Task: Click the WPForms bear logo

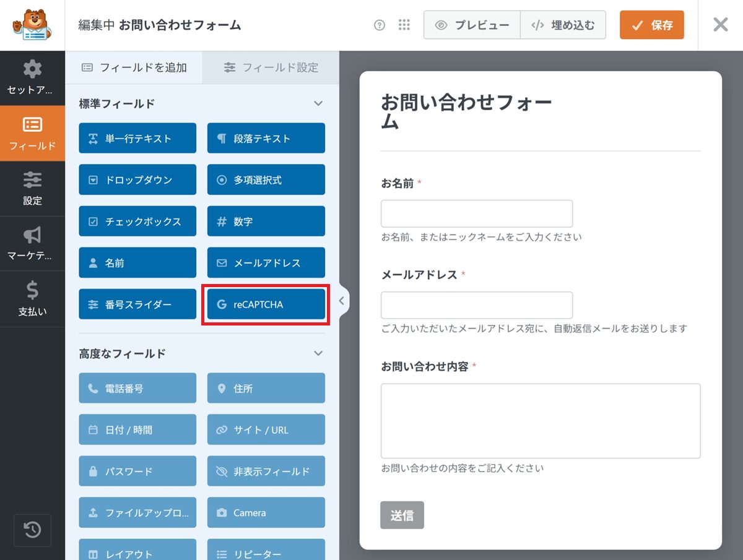Action: coord(32,25)
